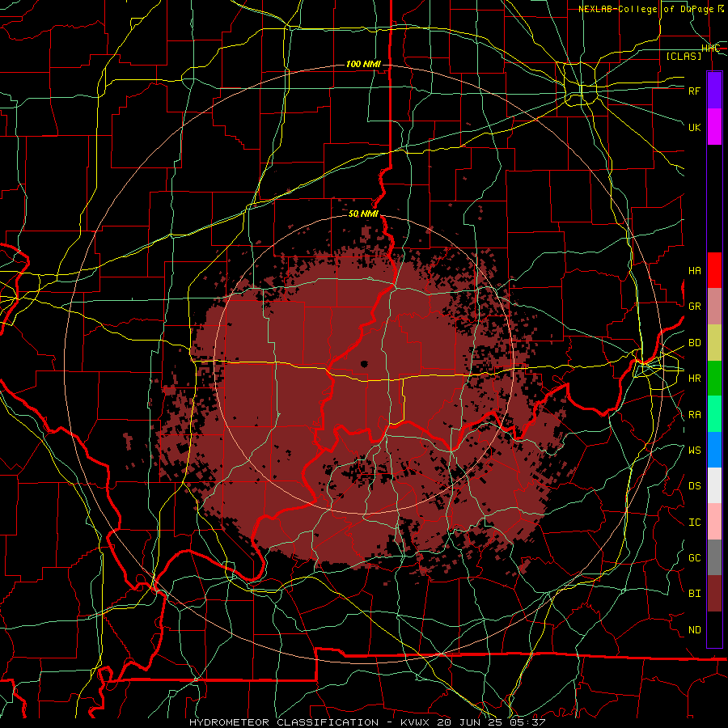The width and height of the screenshot is (728, 728).
Task: Click the magenta UK color swatch
Action: 714,127
